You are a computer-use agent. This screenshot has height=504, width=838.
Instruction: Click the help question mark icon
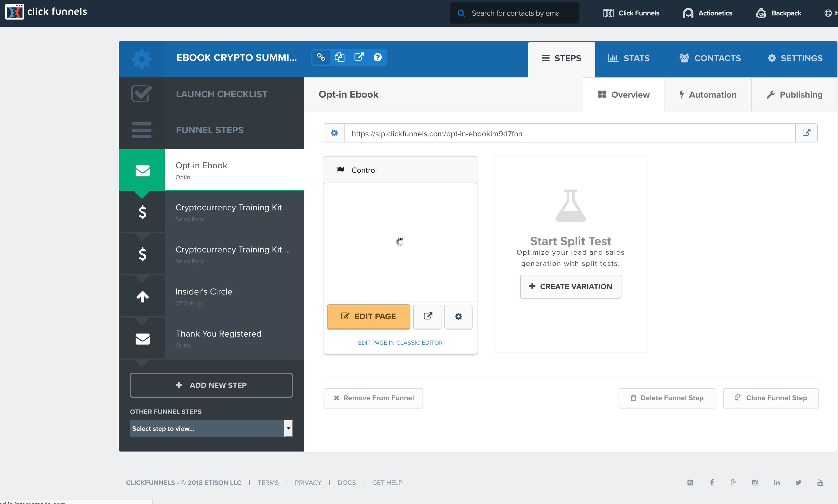(378, 57)
